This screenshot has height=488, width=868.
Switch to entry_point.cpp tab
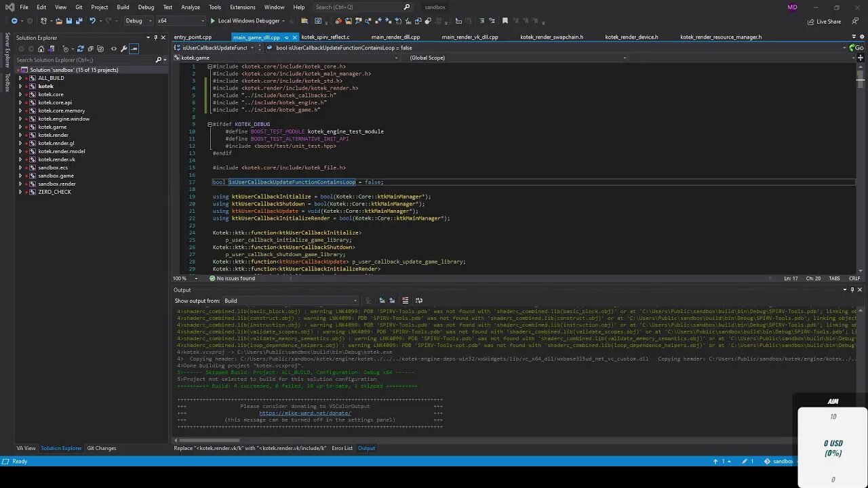click(193, 37)
